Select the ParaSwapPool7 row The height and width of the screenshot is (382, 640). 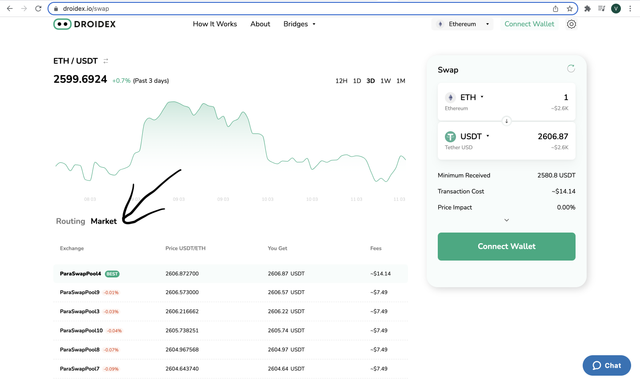231,369
